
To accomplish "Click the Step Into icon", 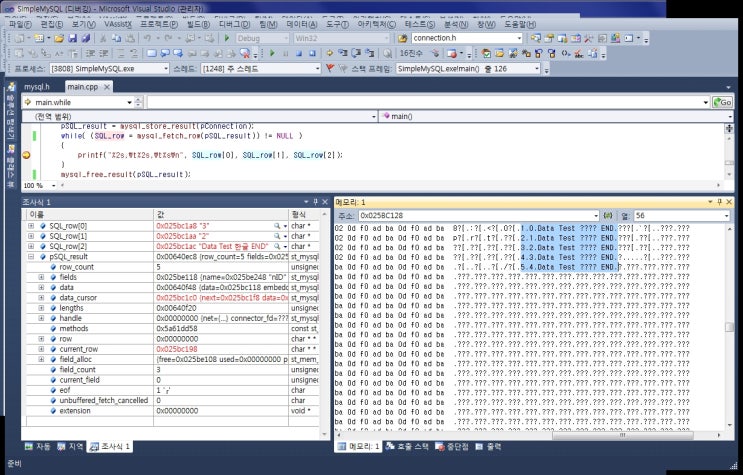I will (343, 54).
